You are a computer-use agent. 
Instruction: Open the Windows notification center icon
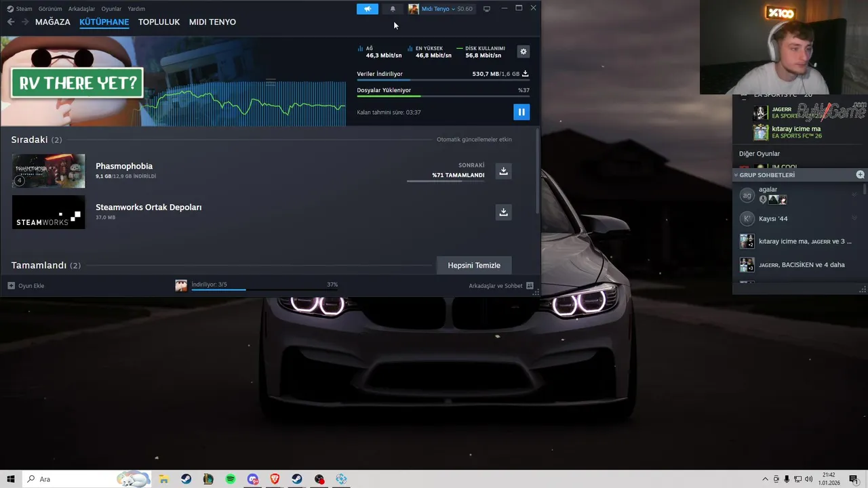coord(853,479)
